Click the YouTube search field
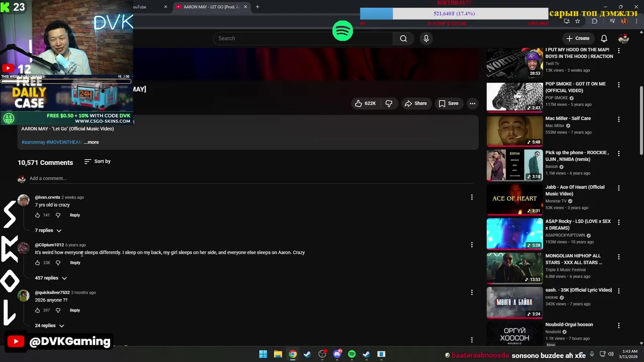The height and width of the screenshot is (362, 644). pyautogui.click(x=303, y=39)
